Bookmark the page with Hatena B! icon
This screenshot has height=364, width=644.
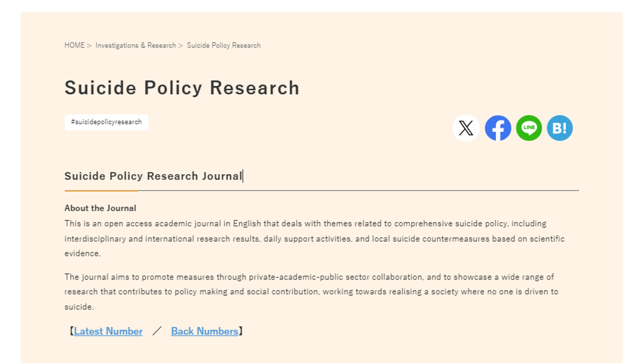click(560, 128)
